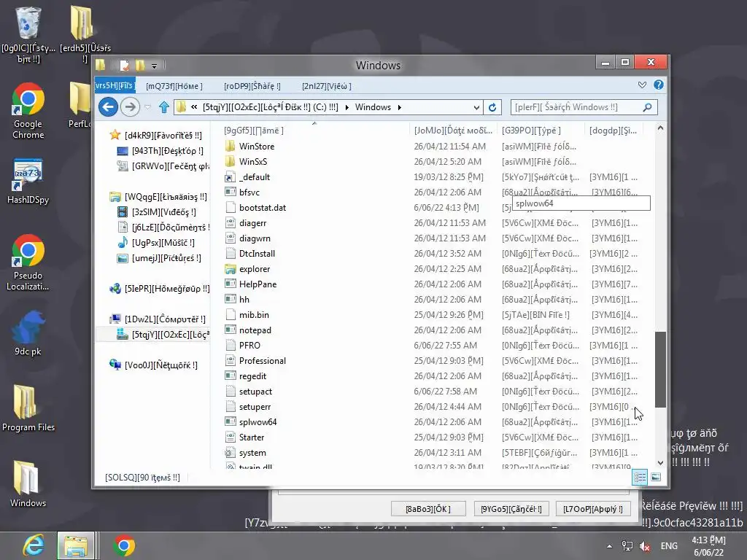The height and width of the screenshot is (560, 747).
Task: Click the network tray icon
Action: click(627, 546)
